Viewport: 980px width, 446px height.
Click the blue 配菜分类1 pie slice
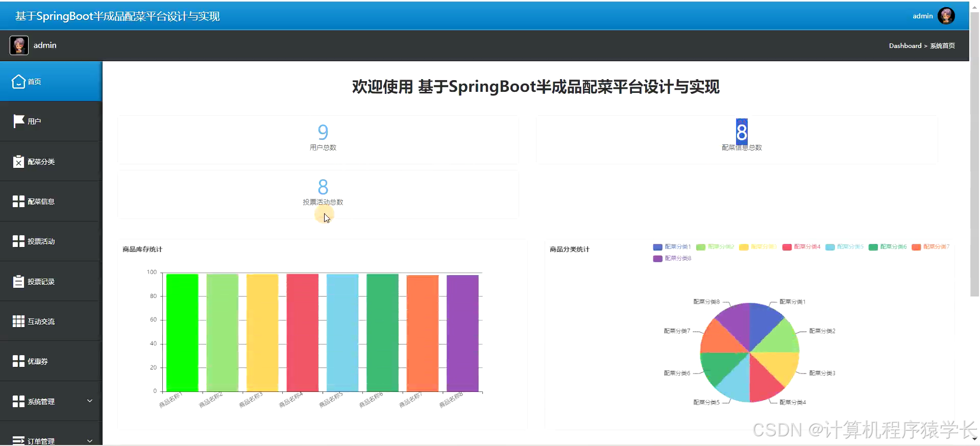tap(763, 321)
